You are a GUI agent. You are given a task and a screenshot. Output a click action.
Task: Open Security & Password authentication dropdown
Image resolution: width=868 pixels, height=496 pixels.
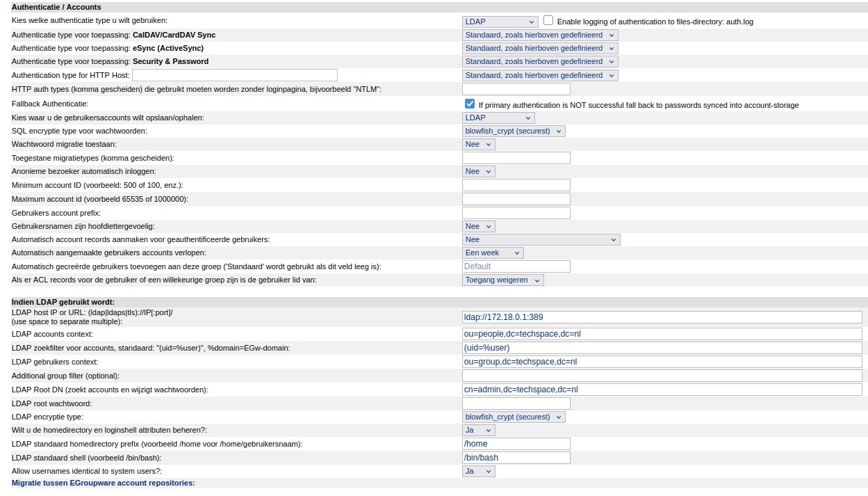click(x=539, y=62)
